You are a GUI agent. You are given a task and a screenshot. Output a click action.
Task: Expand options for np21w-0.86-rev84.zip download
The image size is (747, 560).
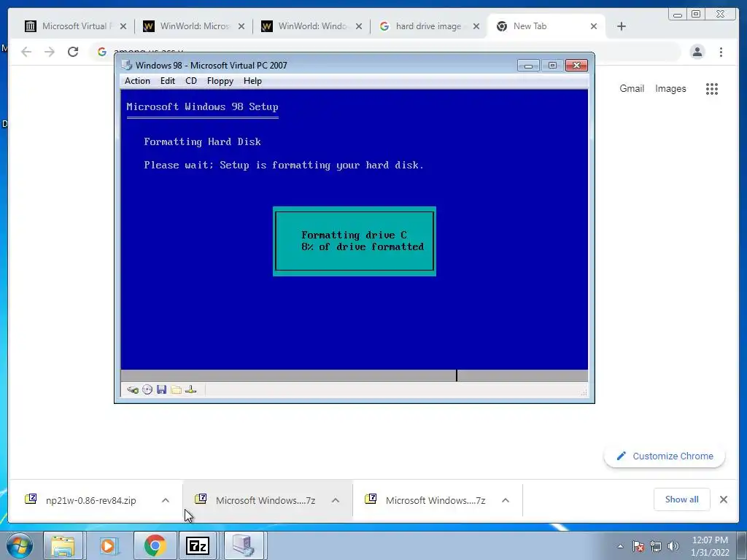click(166, 500)
